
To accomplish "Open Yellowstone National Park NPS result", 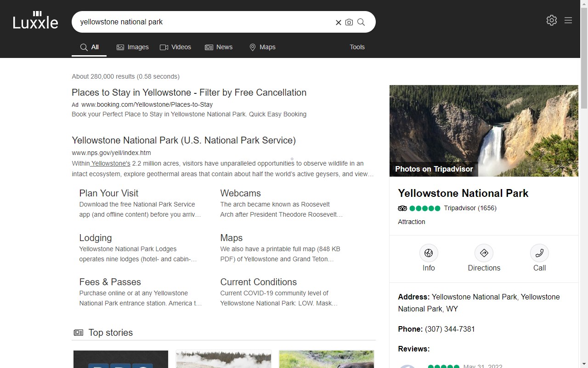I will click(x=184, y=140).
